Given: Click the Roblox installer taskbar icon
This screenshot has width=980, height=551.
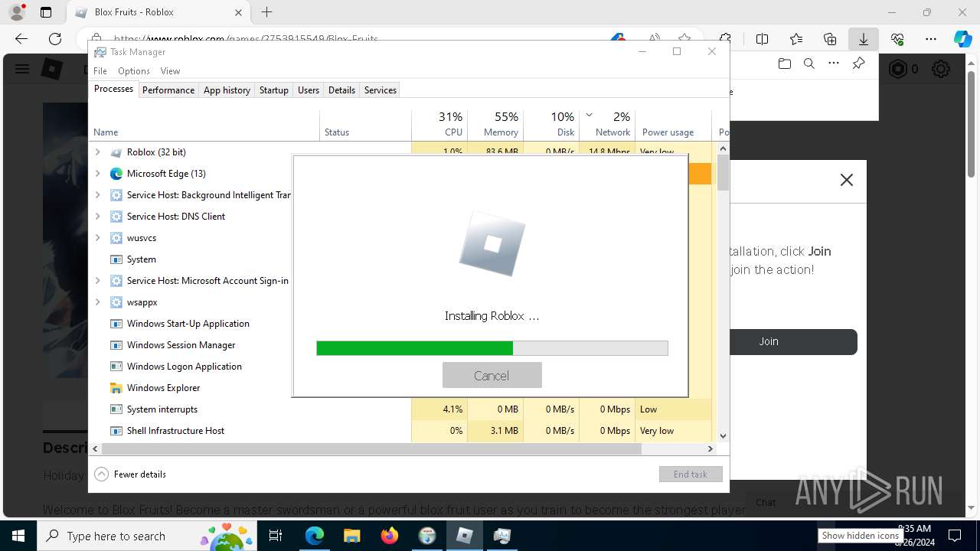Looking at the screenshot, I should (x=464, y=536).
